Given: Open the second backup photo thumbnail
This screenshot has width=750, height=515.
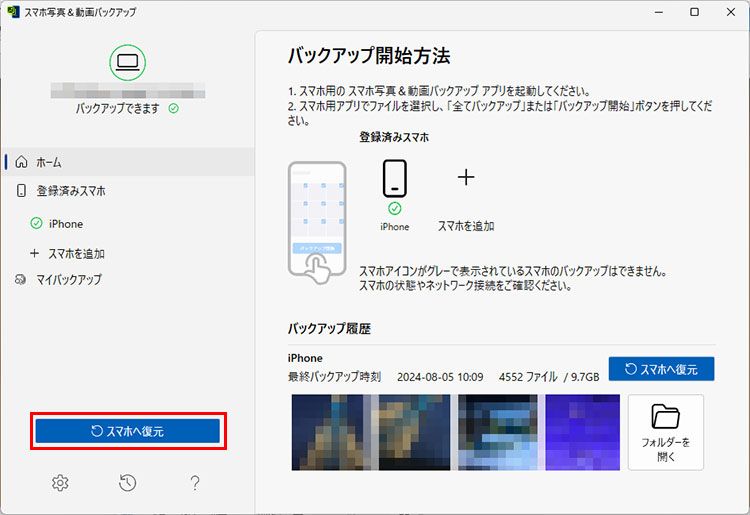Looking at the screenshot, I should click(411, 432).
